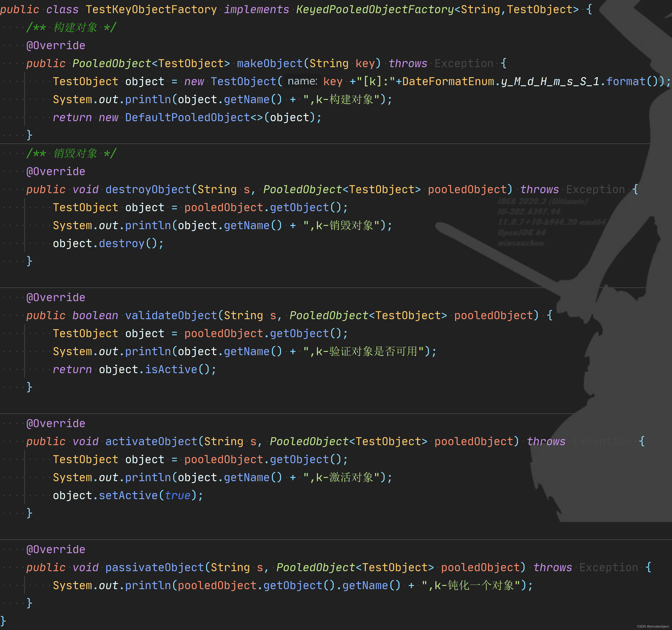Click the folded Exception after makeObject throws

[464, 64]
